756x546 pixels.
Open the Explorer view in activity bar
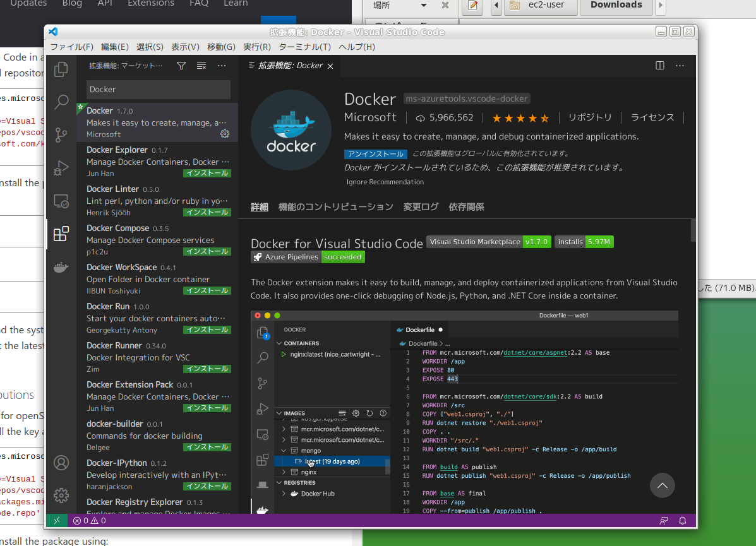click(x=61, y=69)
